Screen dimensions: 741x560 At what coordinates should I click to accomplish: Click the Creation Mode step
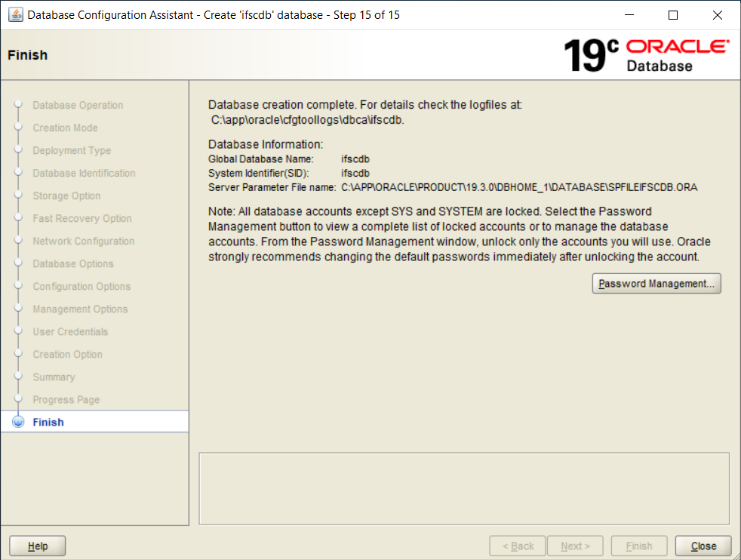pos(65,128)
